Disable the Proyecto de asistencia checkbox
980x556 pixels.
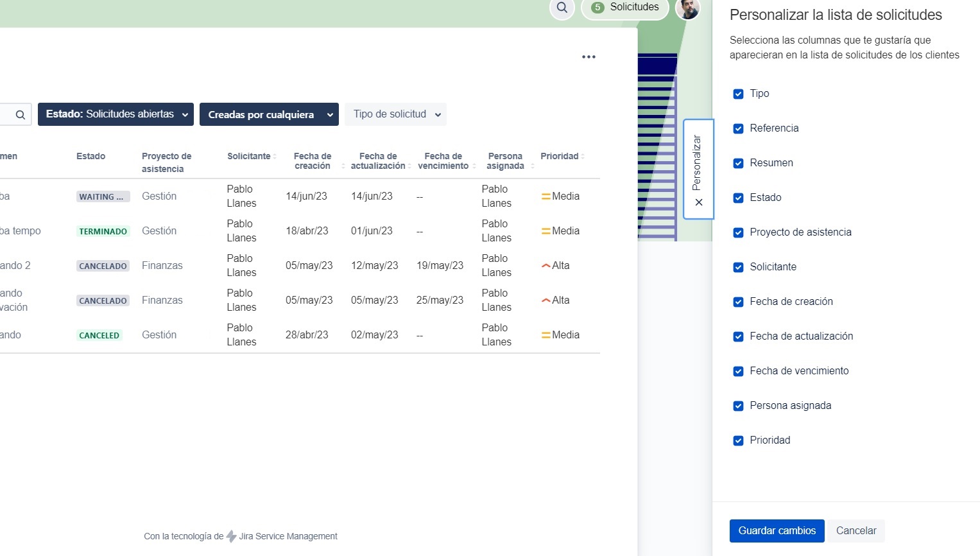pos(738,232)
